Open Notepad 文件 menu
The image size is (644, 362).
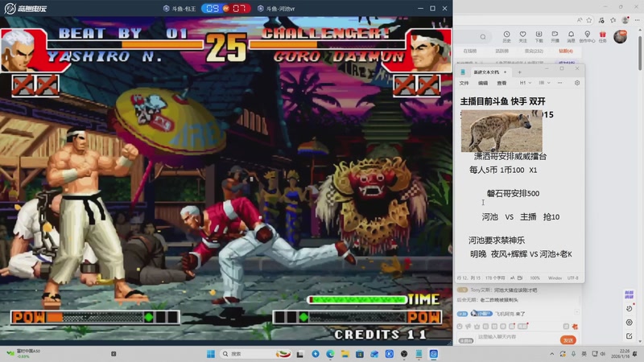464,83
